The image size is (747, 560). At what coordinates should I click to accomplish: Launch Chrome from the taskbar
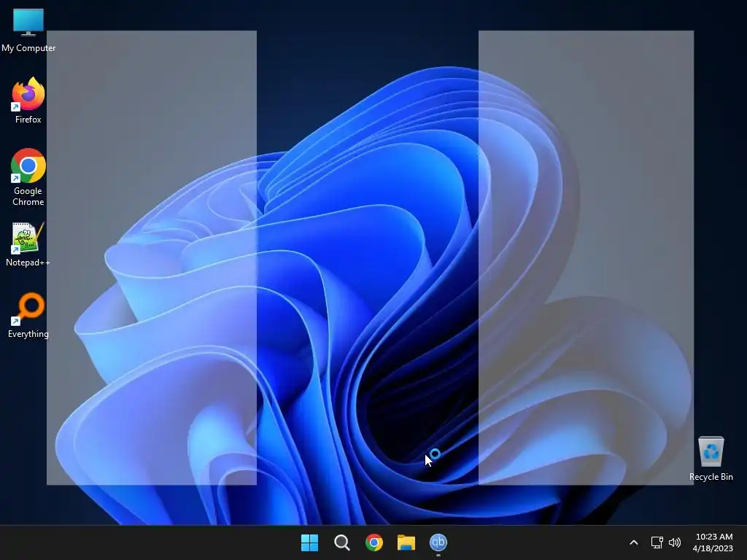374,542
